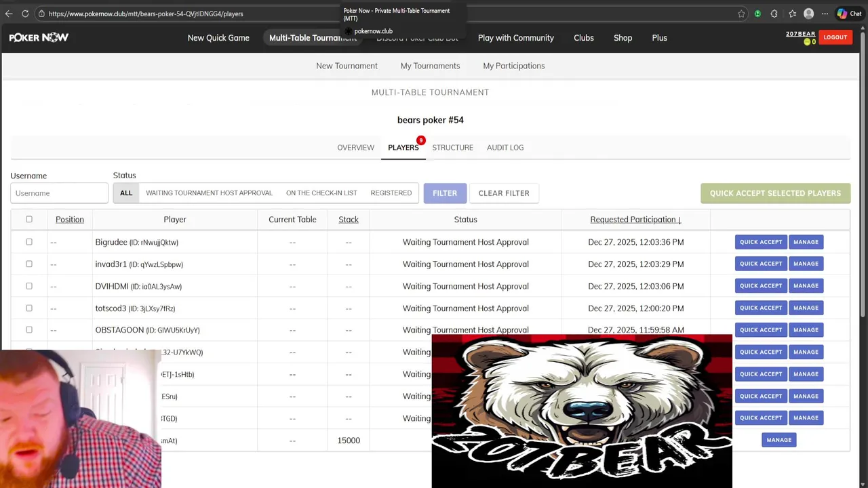Reload the page with the refresh icon

[25, 14]
